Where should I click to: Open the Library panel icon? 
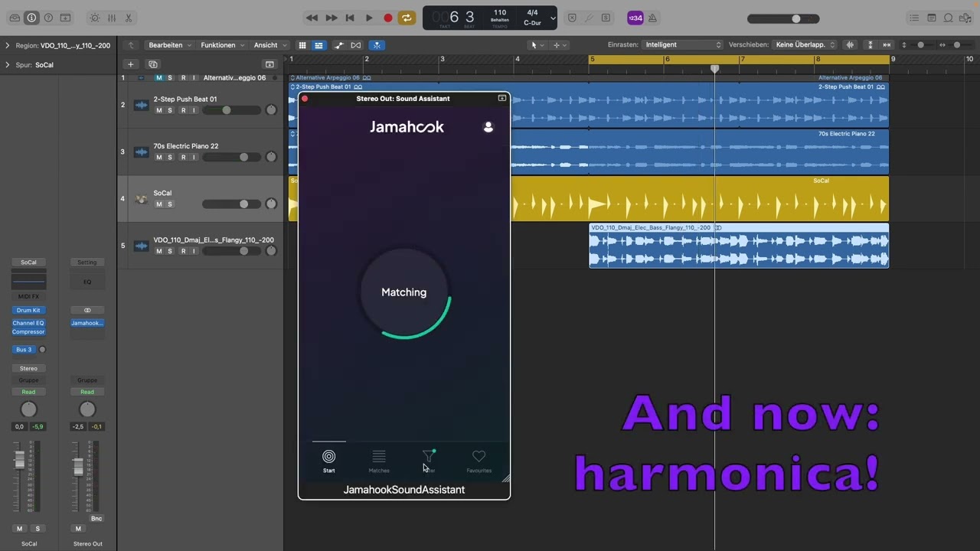(x=15, y=18)
